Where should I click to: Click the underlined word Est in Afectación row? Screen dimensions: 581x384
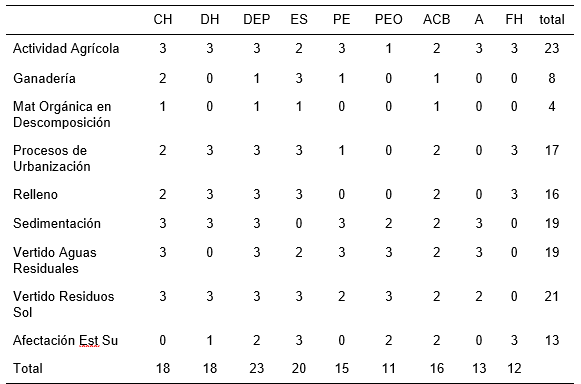pos(89,340)
